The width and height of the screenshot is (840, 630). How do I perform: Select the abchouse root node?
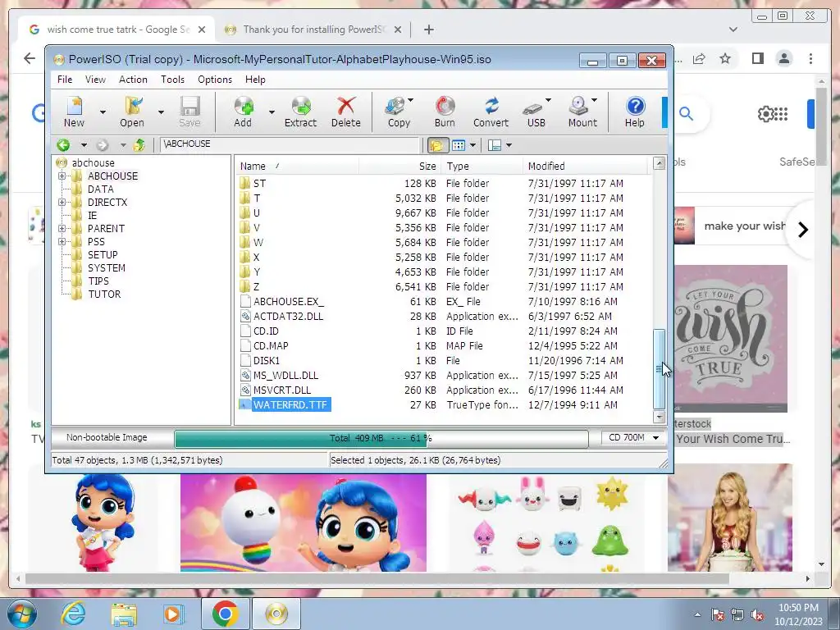tap(93, 163)
